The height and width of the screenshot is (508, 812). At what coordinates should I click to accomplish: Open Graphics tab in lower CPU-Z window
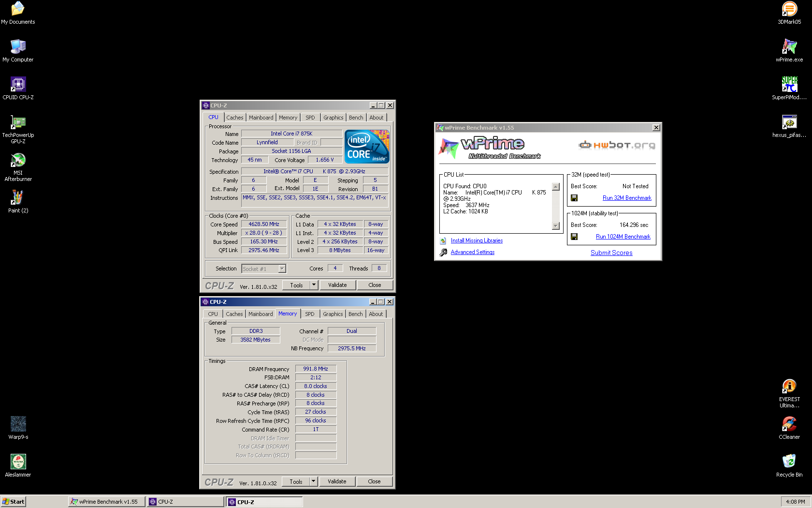(333, 314)
